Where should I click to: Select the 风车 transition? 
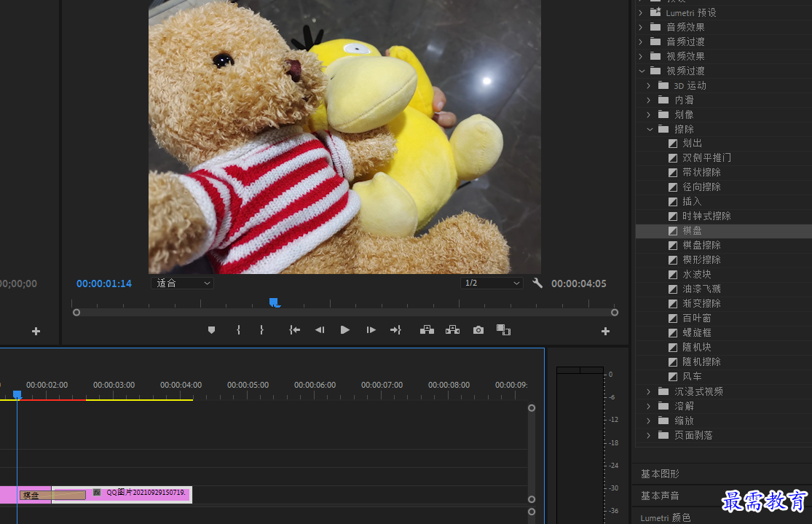pos(692,376)
